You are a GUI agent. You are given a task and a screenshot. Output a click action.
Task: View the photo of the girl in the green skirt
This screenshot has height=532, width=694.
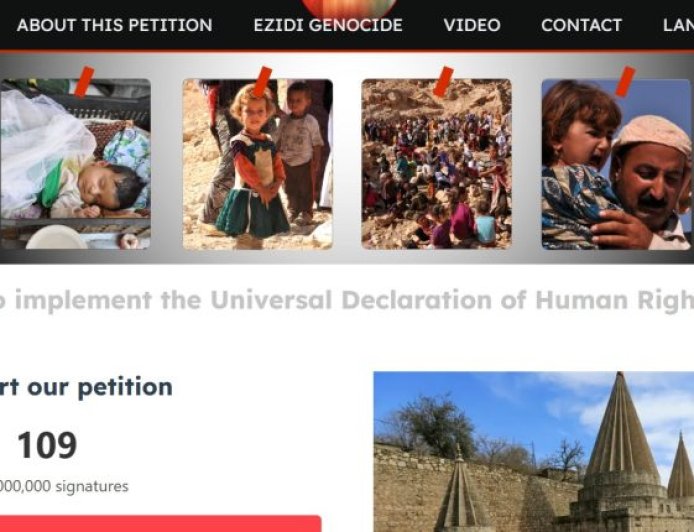tap(258, 164)
